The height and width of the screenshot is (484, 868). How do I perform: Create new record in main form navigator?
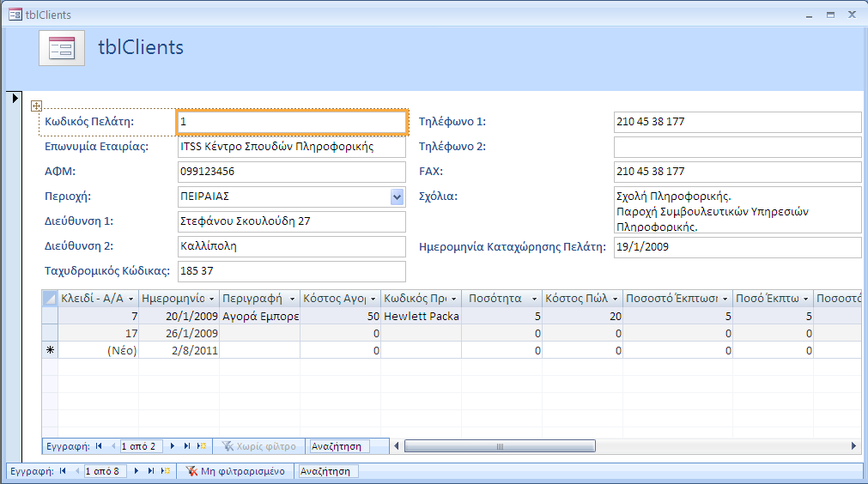[x=166, y=471]
